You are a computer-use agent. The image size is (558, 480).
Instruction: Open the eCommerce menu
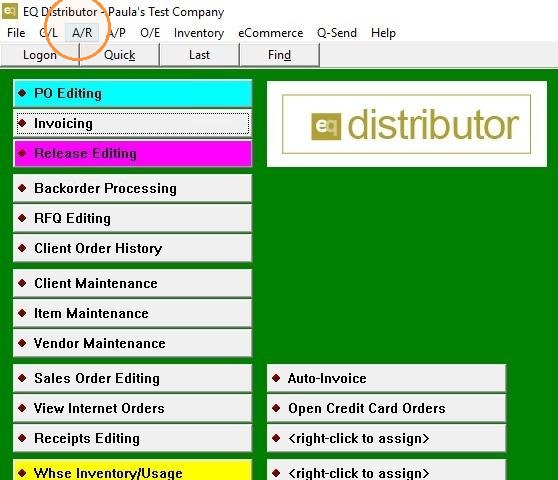point(270,33)
